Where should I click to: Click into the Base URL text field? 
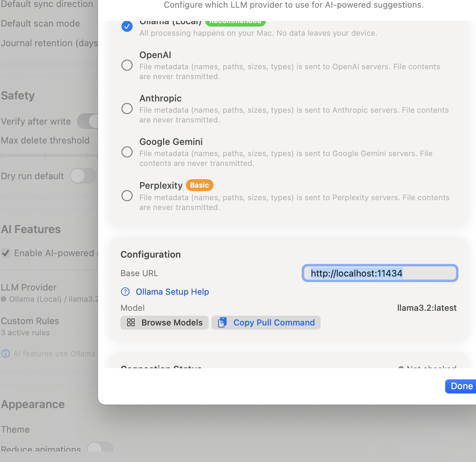click(x=380, y=273)
